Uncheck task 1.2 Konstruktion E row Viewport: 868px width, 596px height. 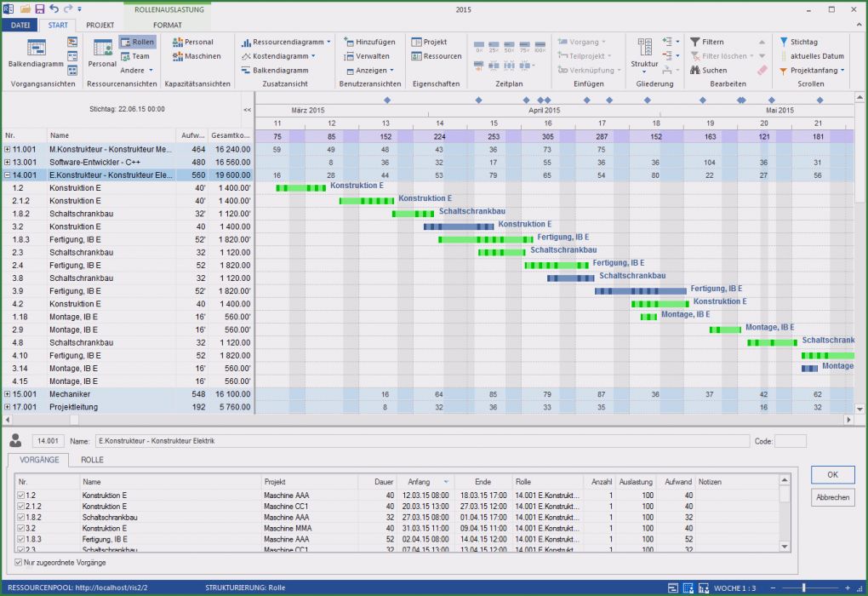point(21,495)
